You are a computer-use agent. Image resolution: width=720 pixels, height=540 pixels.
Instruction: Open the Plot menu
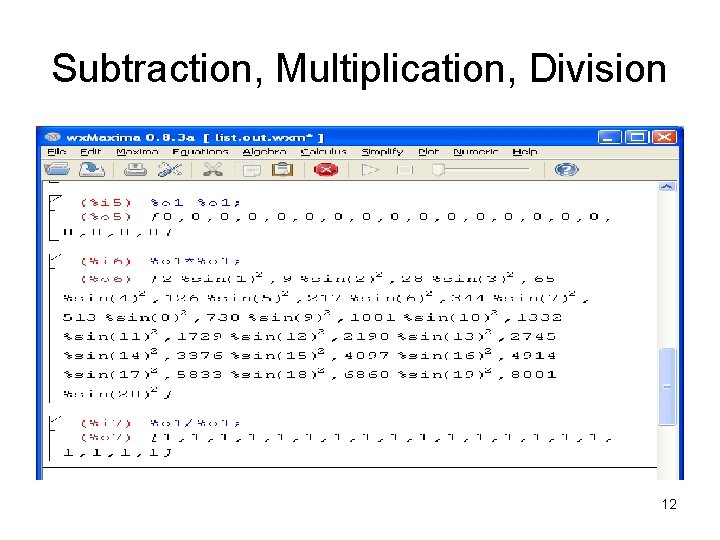[x=428, y=152]
